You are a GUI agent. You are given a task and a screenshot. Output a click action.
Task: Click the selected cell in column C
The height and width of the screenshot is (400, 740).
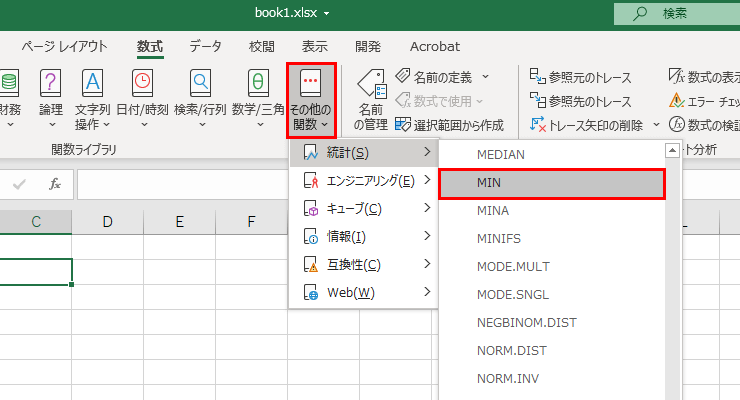[x=36, y=272]
